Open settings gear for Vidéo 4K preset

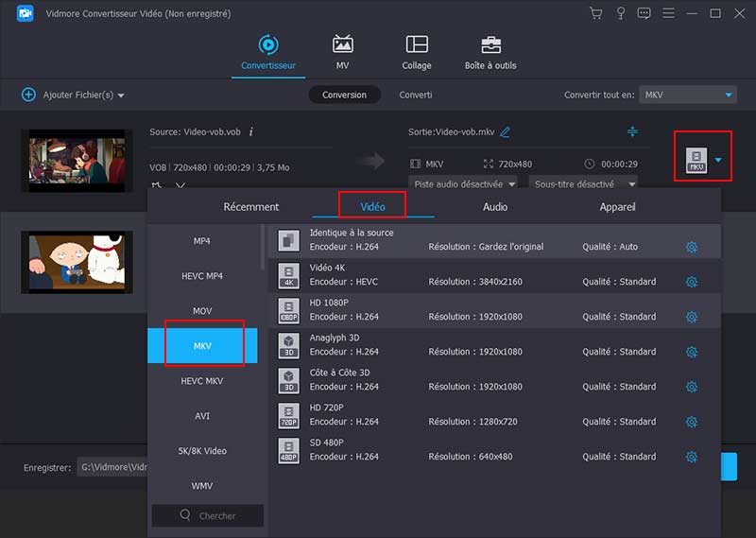tap(691, 282)
